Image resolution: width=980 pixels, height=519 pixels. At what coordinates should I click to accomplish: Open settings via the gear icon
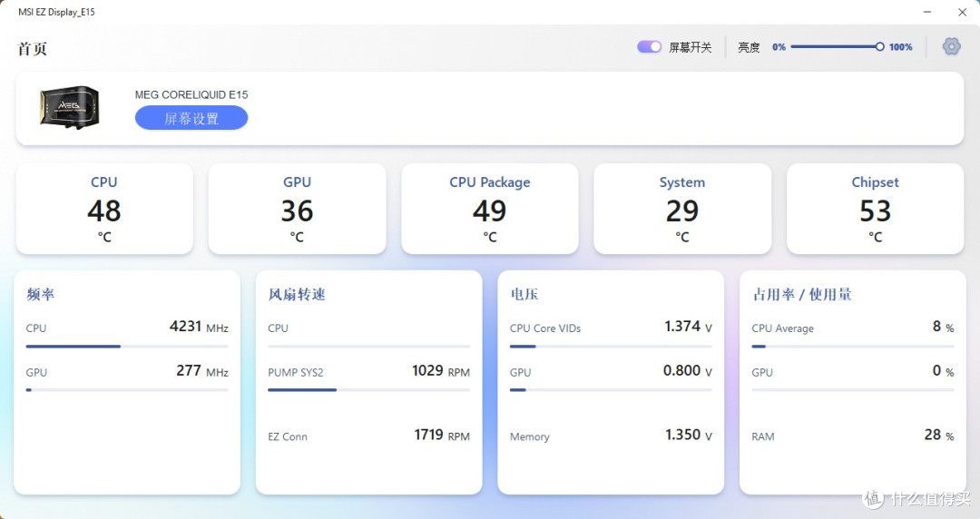pyautogui.click(x=951, y=46)
